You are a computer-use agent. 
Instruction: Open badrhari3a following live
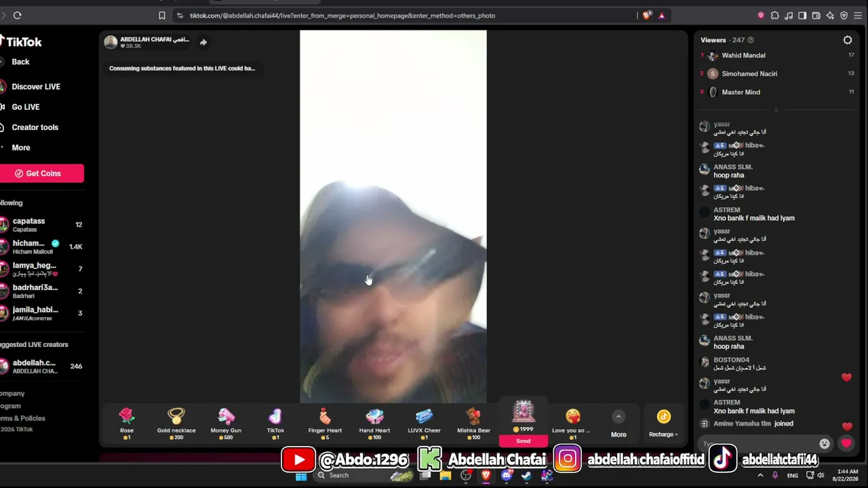pos(42,291)
